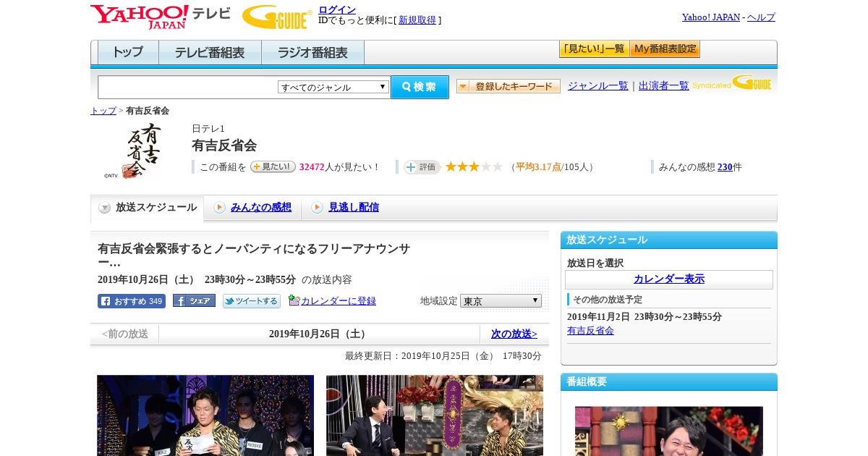
Task: Open the 番組概要 photo thumbnail
Action: [x=669, y=431]
